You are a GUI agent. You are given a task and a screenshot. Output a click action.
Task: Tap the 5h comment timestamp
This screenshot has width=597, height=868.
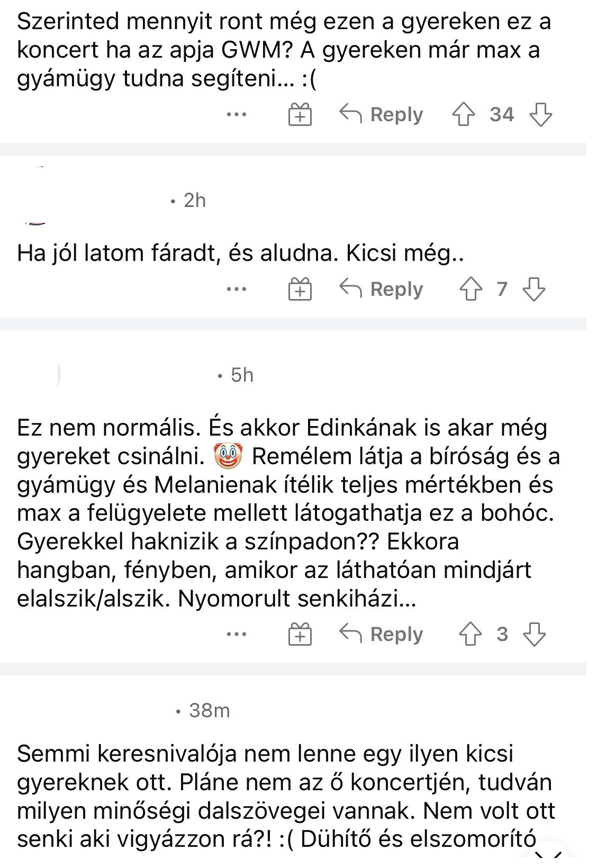click(242, 375)
